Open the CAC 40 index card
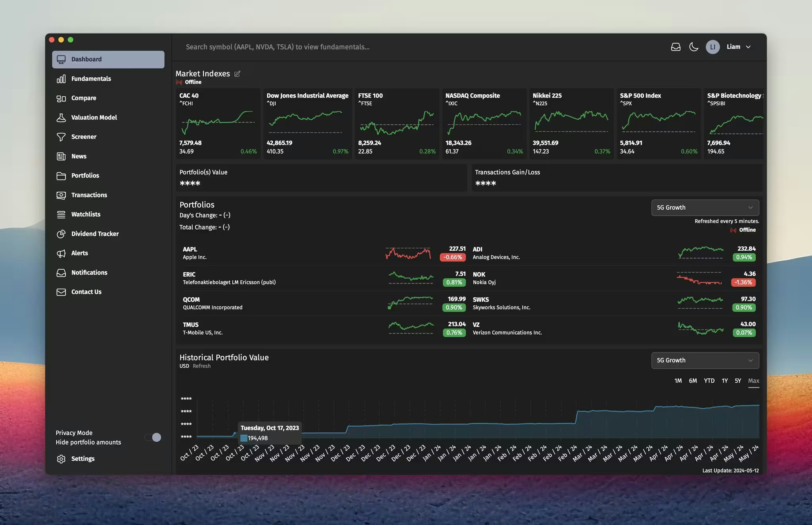This screenshot has height=525, width=812. point(218,123)
